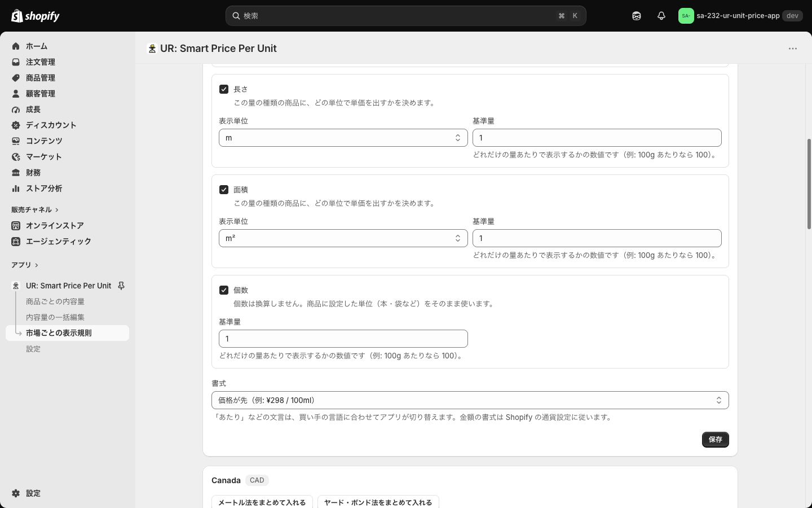Open the three-dot app menu

793,49
